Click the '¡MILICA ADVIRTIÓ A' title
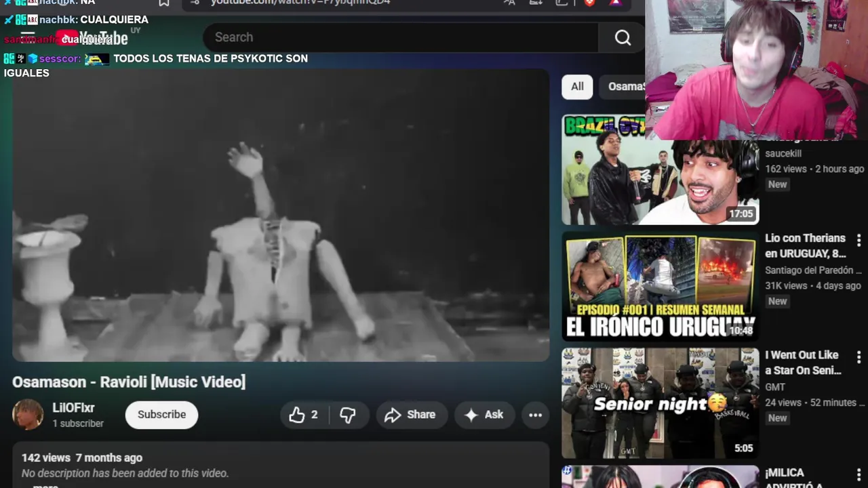Viewport: 868px width, 488px height. coord(794,479)
